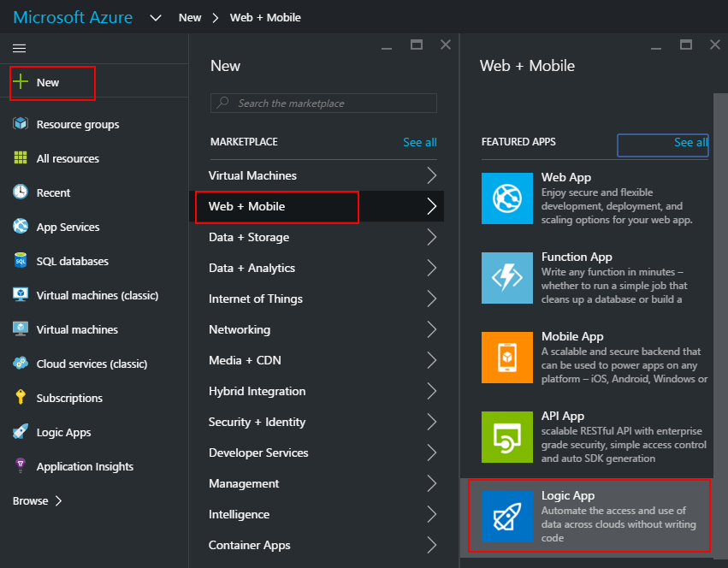
Task: Click the Resource groups cube icon
Action: (x=21, y=124)
